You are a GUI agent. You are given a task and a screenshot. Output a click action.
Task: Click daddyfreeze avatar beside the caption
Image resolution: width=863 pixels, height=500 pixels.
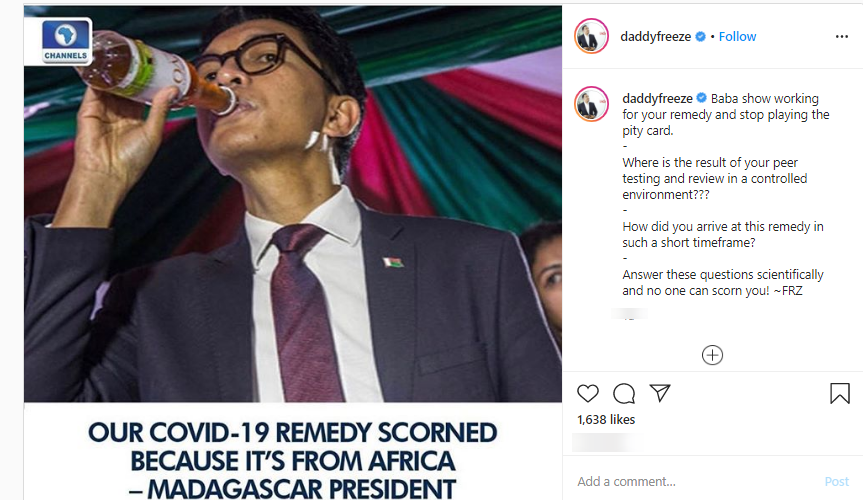pos(591,104)
